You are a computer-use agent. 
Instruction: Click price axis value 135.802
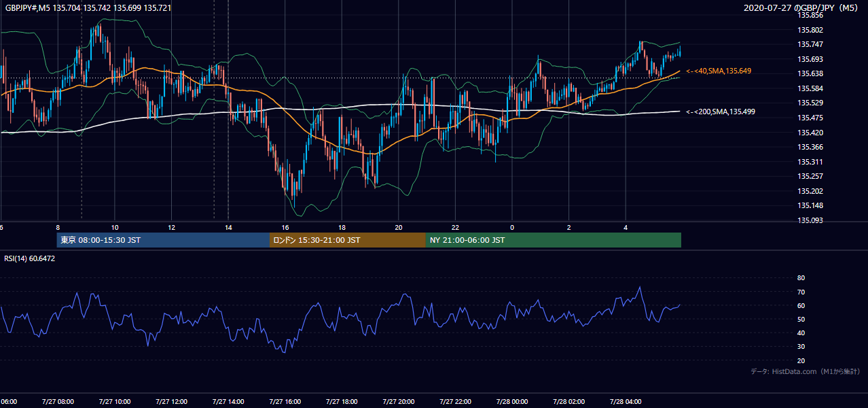810,30
